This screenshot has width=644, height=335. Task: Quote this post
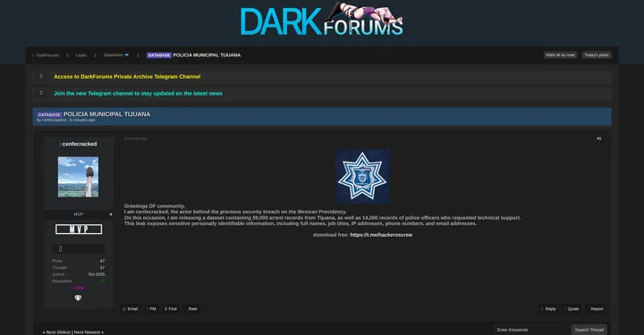pos(572,309)
